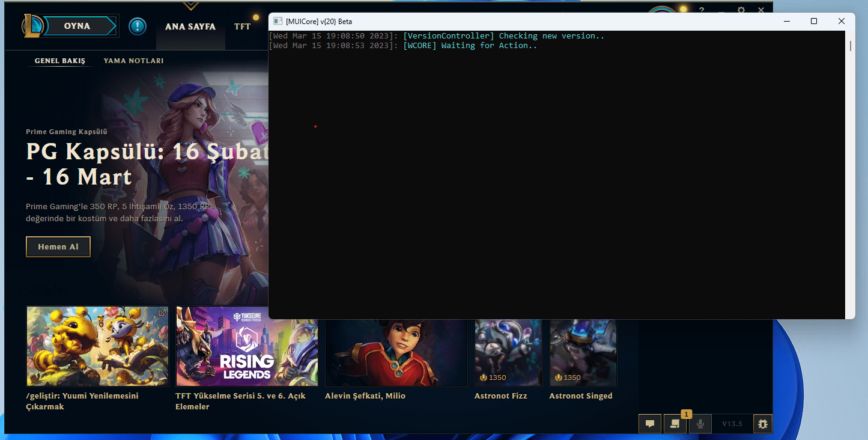
Task: Click the '[MUICore] v{20} Beta' window title
Action: pos(319,22)
